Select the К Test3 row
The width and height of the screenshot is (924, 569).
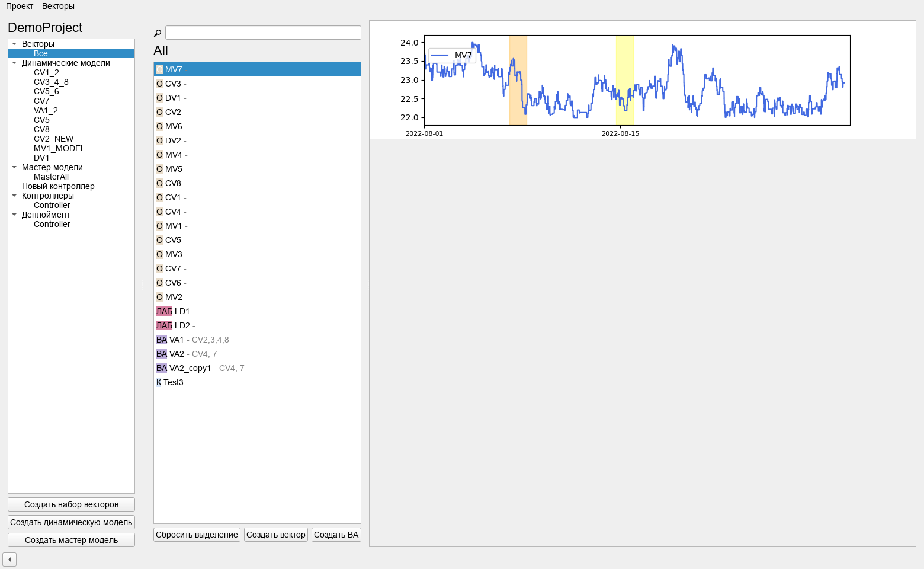click(257, 382)
